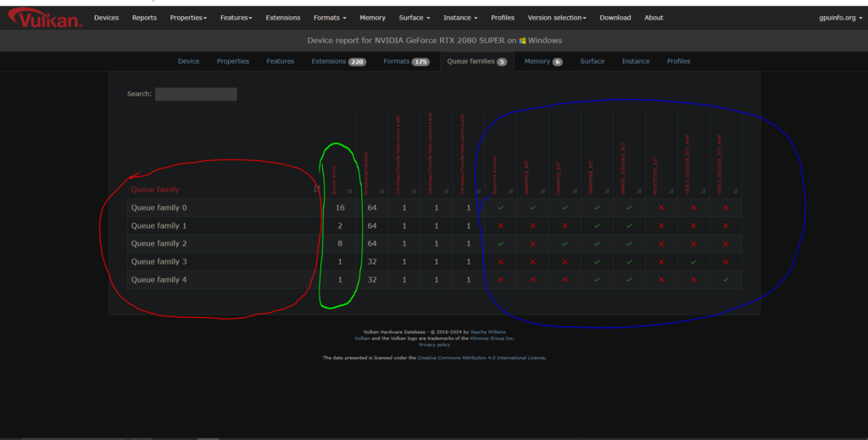868x440 pixels.
Task: Open Creative Commons Attribution 4.0 license link
Action: [x=481, y=358]
